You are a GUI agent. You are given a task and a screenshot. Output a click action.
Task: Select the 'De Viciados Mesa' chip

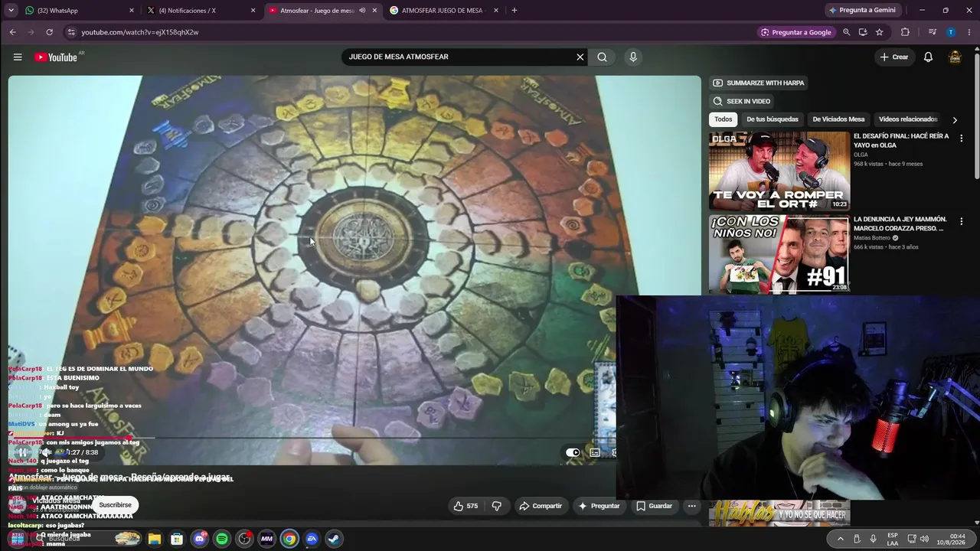pyautogui.click(x=838, y=119)
